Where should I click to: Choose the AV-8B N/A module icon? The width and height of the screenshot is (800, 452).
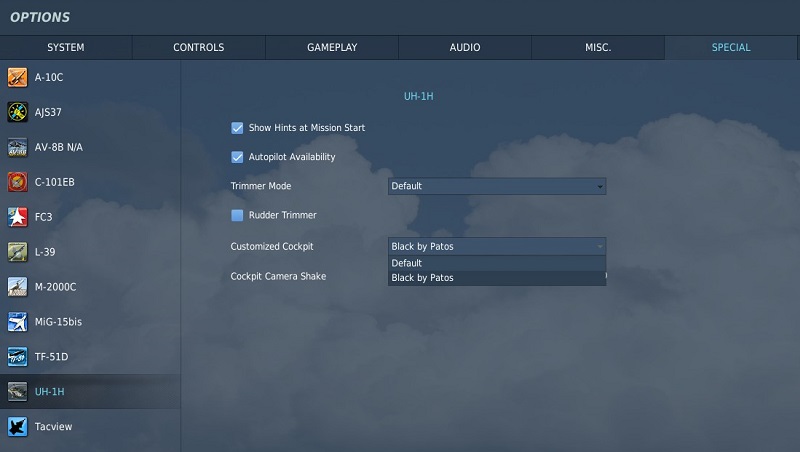click(x=17, y=147)
